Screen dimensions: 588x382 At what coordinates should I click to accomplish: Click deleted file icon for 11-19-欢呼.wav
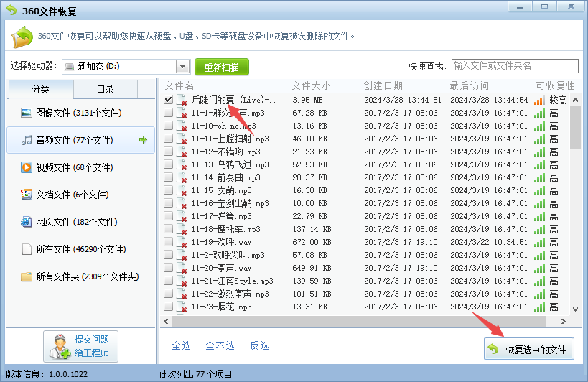pyautogui.click(x=182, y=242)
